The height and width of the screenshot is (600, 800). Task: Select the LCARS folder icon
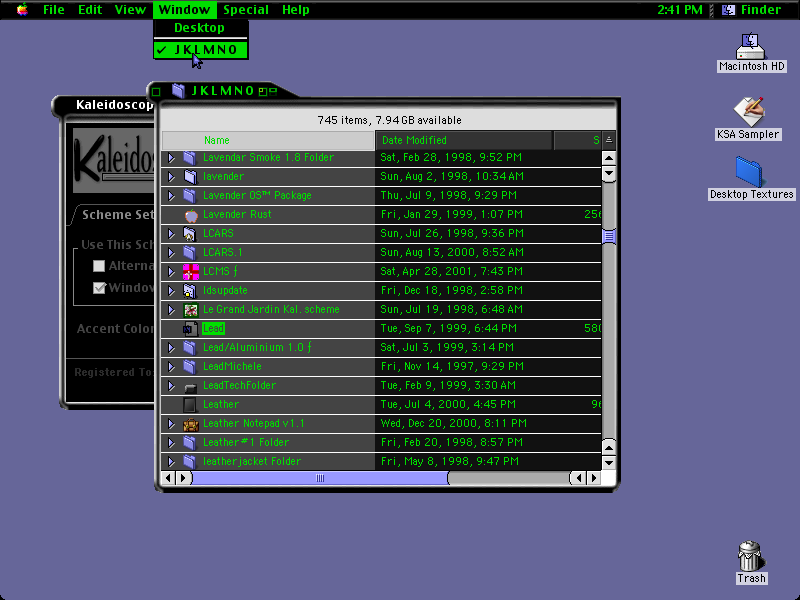tap(190, 234)
